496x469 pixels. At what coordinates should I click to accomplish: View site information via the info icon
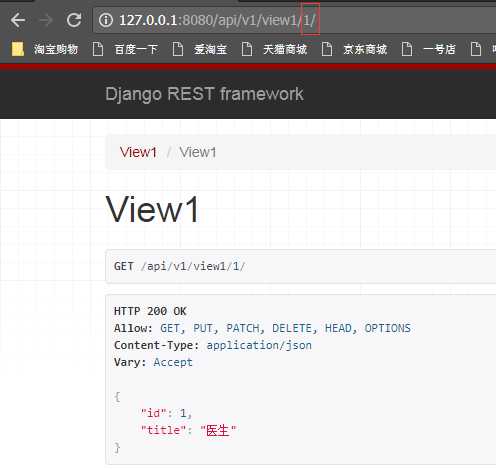point(106,20)
